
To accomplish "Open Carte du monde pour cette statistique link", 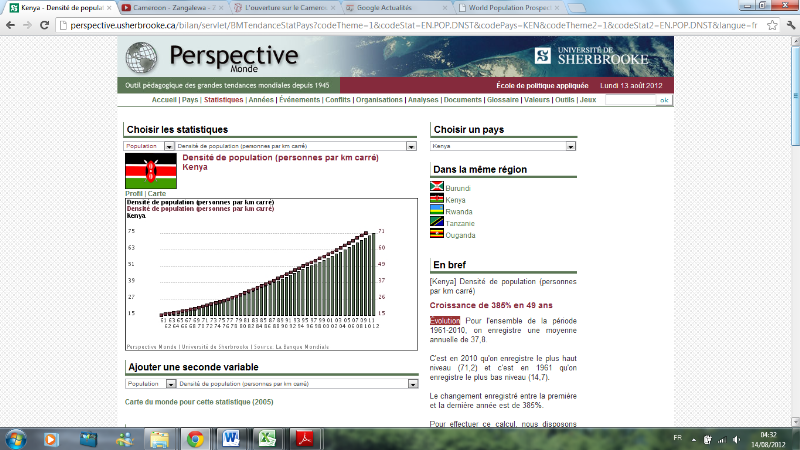I will point(199,402).
